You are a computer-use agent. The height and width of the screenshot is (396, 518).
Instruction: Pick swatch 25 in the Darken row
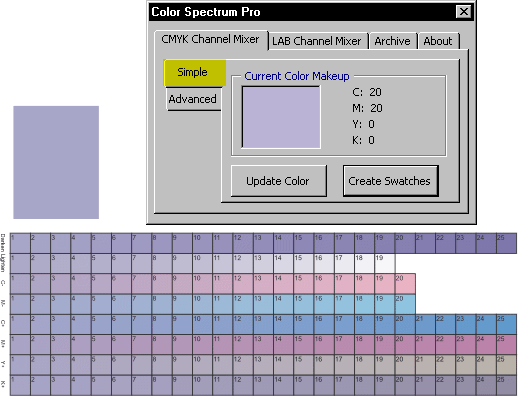507,243
